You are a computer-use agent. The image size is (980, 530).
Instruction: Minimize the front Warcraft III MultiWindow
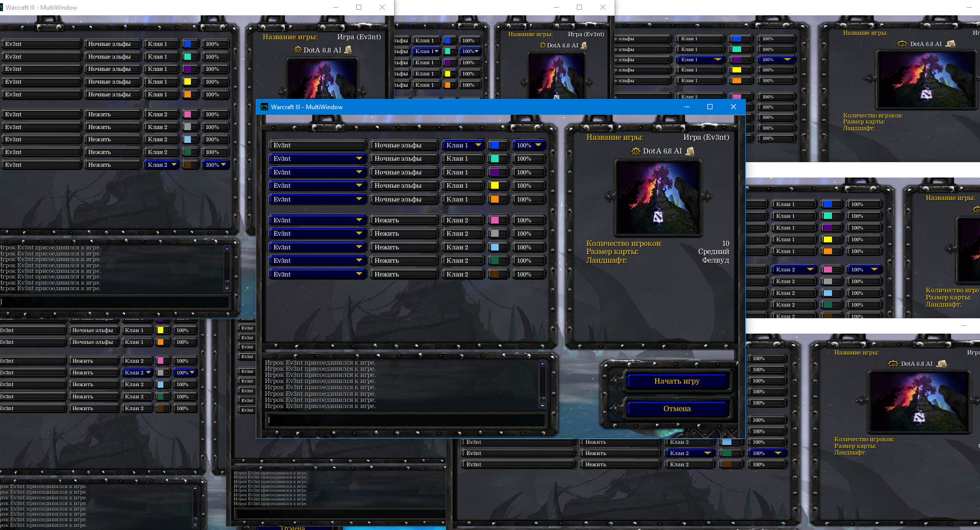(x=687, y=107)
